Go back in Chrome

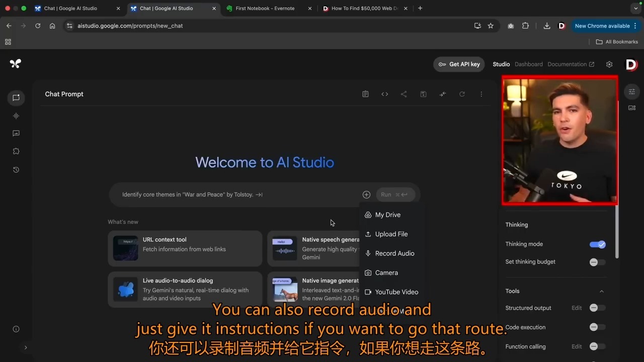tap(9, 26)
